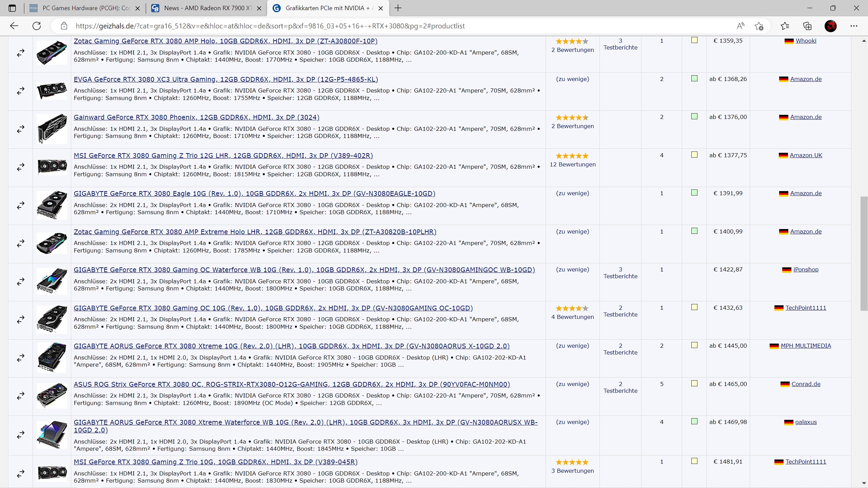Click availability box for ASUS ROG Strix row
868x488 pixels.
pyautogui.click(x=694, y=383)
